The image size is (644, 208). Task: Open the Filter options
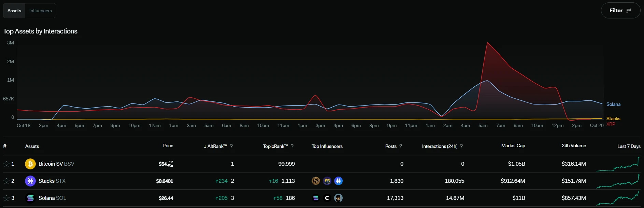click(x=620, y=11)
